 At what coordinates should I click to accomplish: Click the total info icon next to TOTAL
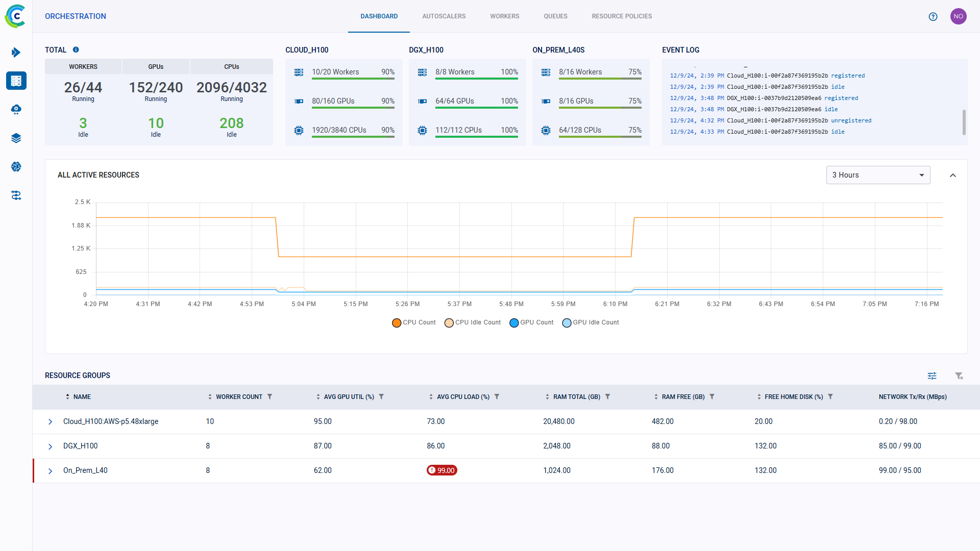click(76, 49)
